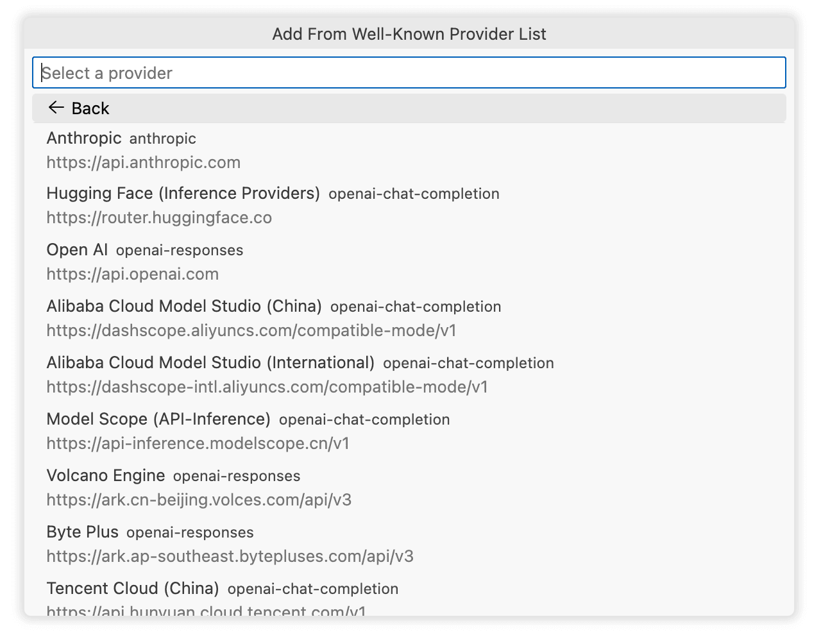Click the back arrow icon
Image resolution: width=821 pixels, height=644 pixels.
(x=56, y=108)
